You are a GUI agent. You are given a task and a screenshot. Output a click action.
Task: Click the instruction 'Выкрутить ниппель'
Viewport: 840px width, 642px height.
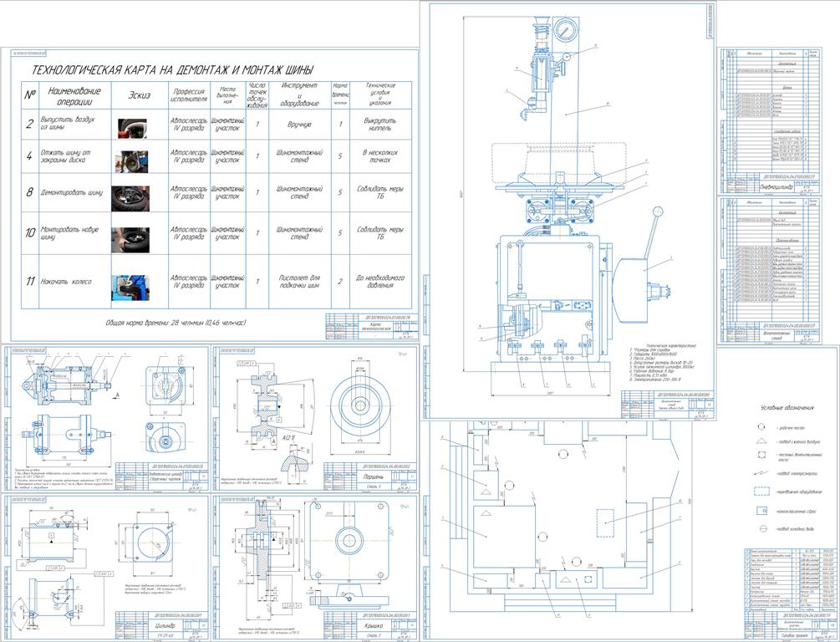(379, 125)
